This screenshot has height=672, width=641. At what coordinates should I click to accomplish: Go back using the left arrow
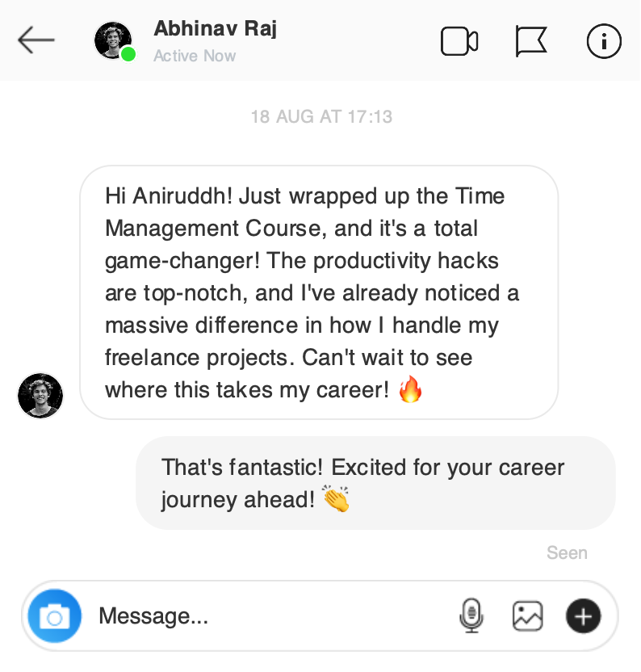(x=36, y=40)
